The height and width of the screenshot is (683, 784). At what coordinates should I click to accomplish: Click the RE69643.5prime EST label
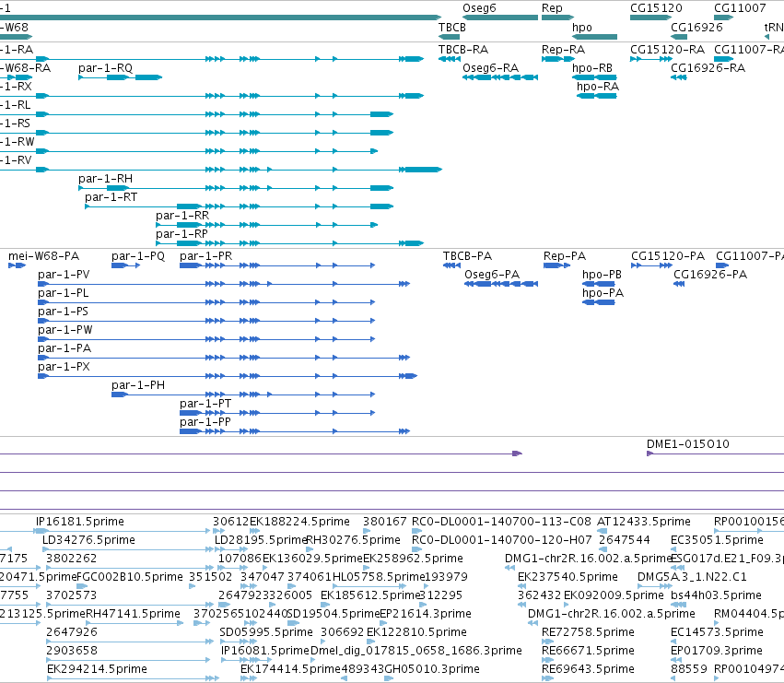[588, 669]
